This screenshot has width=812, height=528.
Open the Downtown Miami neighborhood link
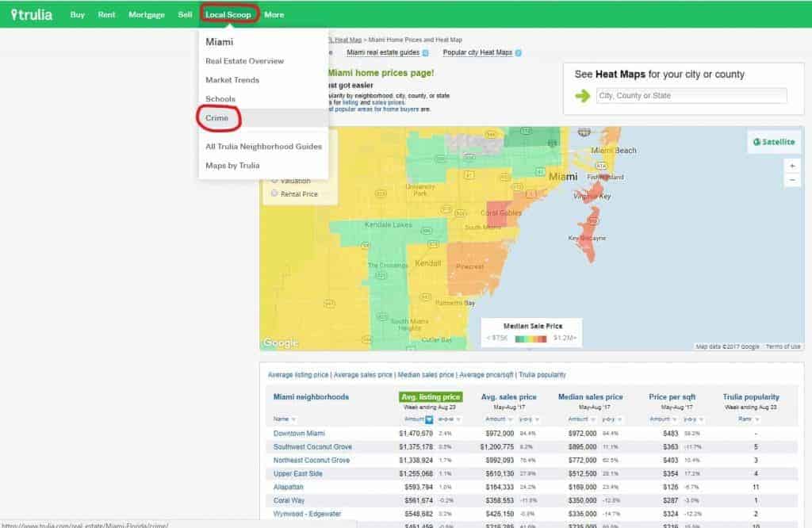point(301,433)
